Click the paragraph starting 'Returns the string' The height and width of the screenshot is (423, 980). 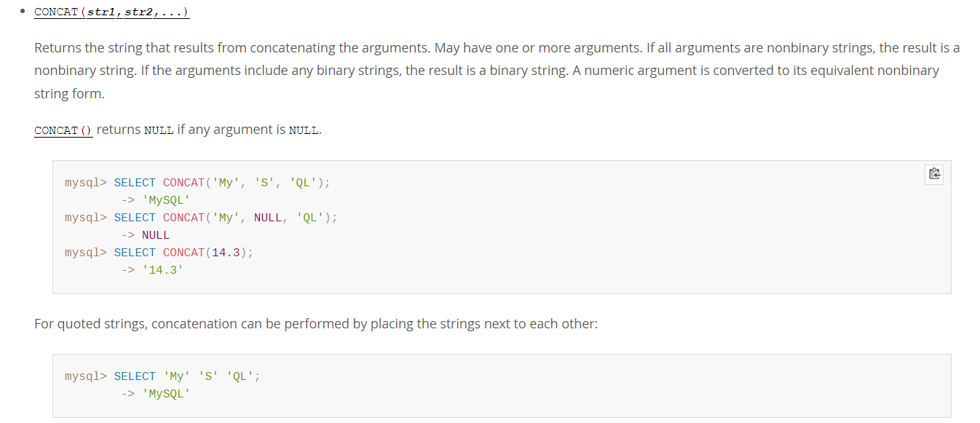tap(497, 71)
